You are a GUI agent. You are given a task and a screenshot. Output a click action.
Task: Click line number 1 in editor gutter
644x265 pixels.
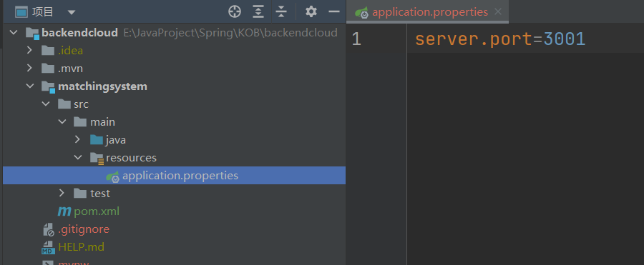coord(356,39)
